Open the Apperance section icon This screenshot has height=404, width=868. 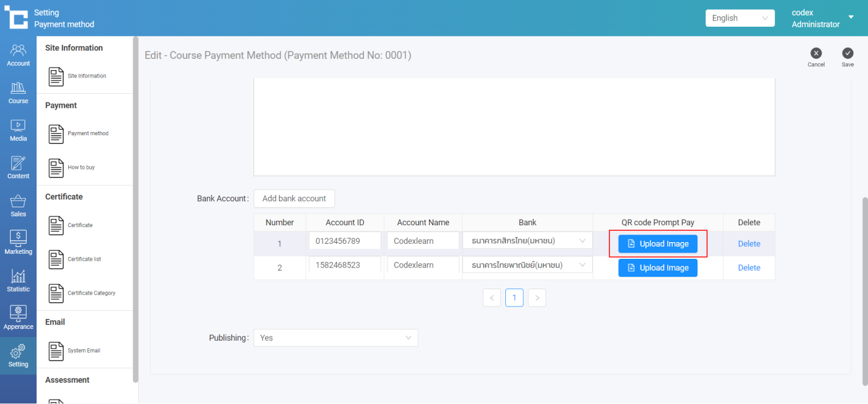pos(18,318)
